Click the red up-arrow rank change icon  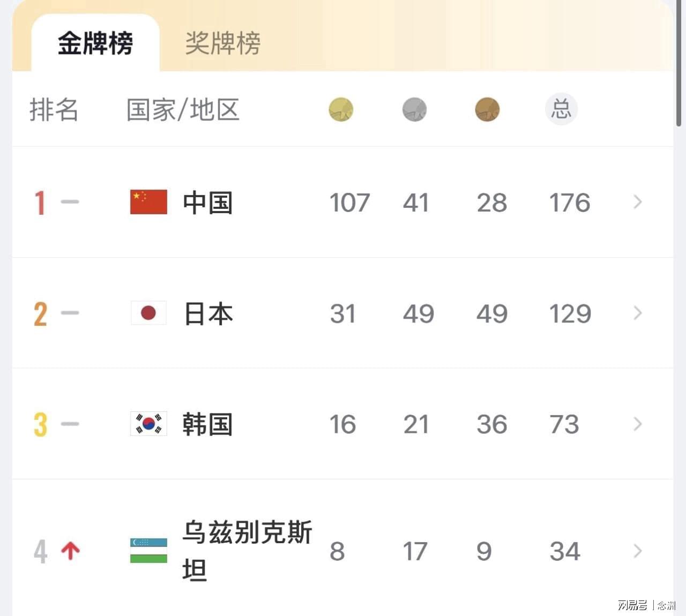click(70, 551)
